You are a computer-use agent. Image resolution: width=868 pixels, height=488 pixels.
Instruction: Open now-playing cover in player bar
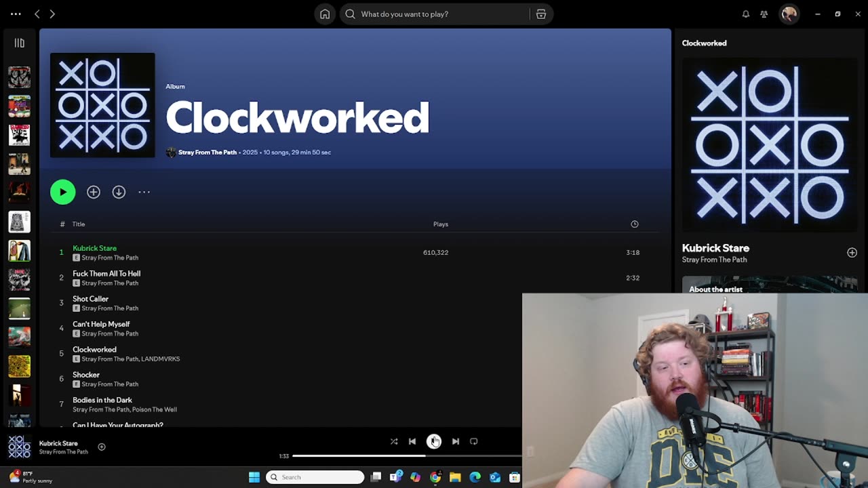[x=19, y=447]
